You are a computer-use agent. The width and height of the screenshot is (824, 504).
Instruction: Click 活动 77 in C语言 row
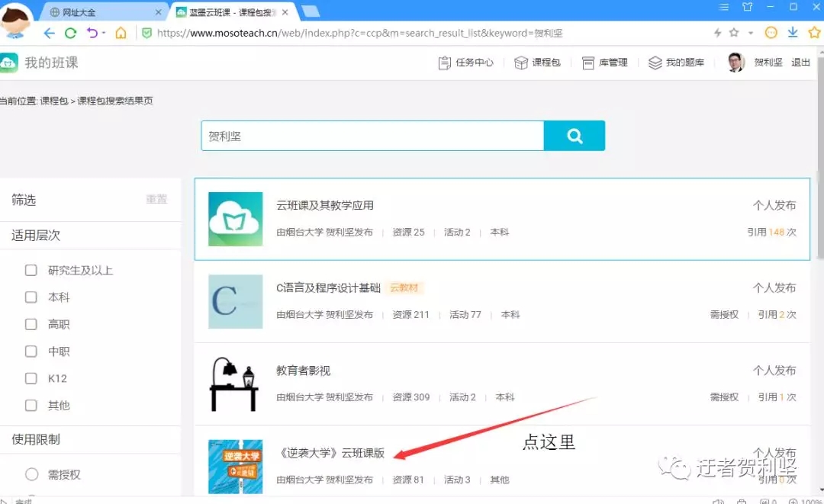(x=465, y=314)
